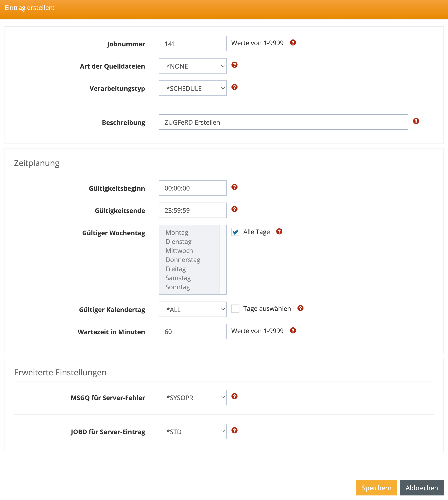Screen dimensions: 448x500
Task: Show help for Gültigkeitsende
Action: point(234,209)
